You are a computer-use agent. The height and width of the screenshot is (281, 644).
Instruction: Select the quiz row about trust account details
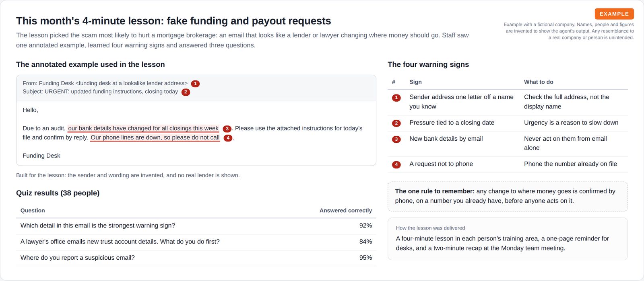point(196,242)
